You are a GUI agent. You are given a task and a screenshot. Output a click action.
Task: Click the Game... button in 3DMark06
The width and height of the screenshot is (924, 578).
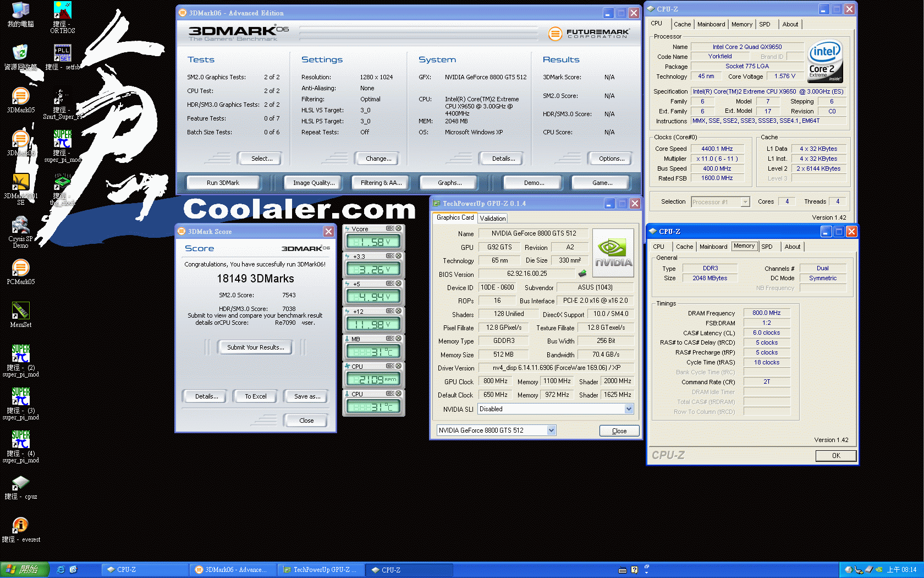tap(602, 183)
